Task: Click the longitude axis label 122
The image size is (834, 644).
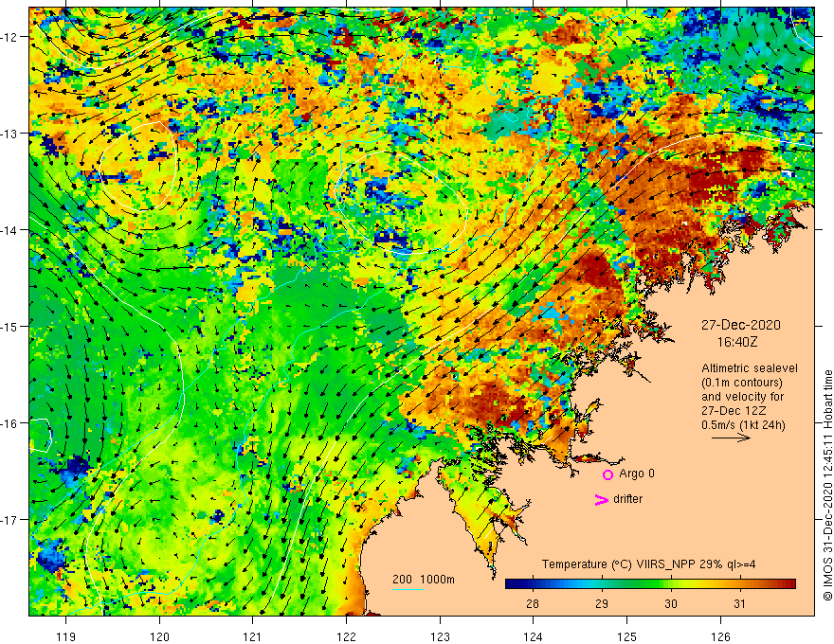Action: pos(346,636)
